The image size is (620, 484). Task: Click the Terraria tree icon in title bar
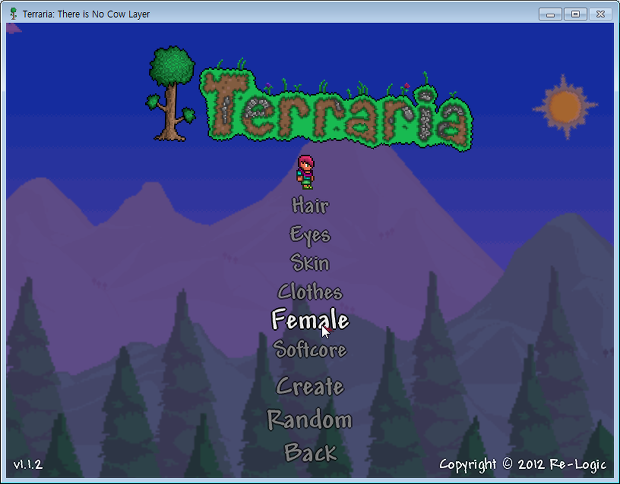tap(13, 14)
